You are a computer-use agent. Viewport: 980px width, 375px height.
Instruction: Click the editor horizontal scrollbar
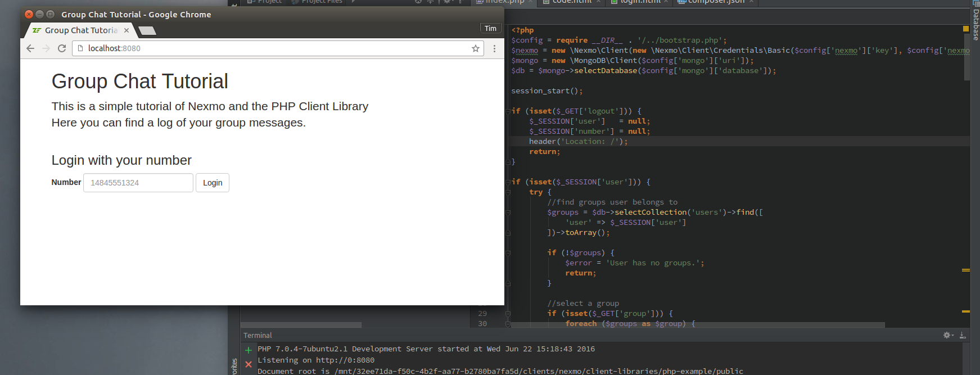(x=697, y=325)
